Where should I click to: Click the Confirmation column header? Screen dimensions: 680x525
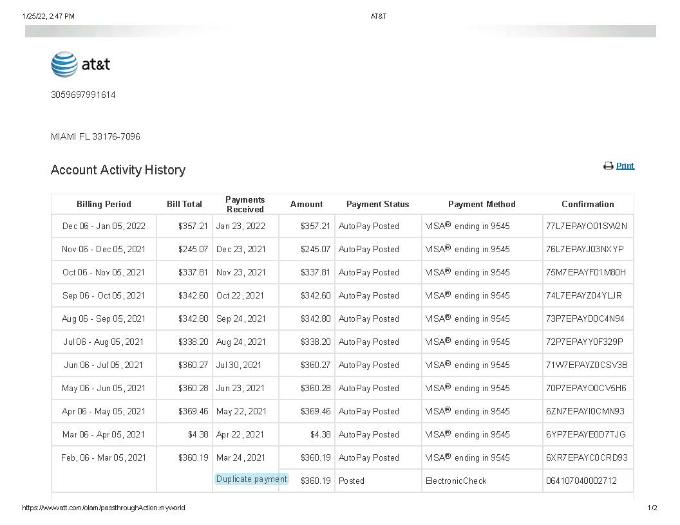pos(588,204)
